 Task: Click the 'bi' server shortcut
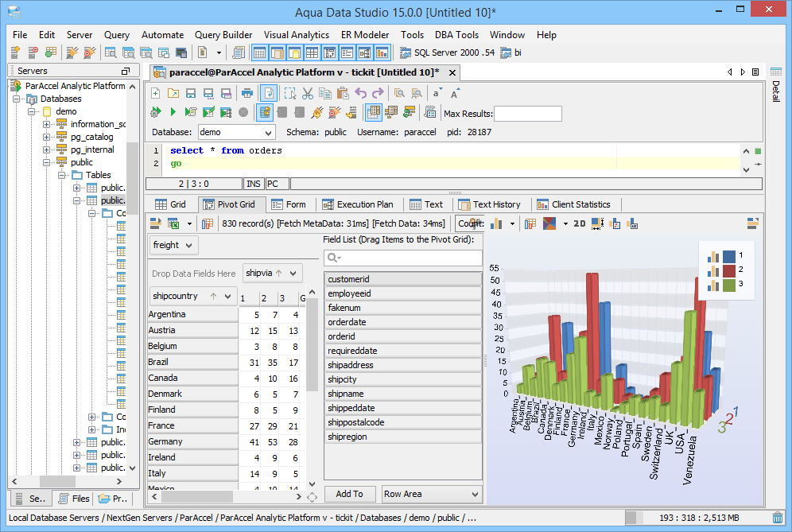tap(511, 52)
